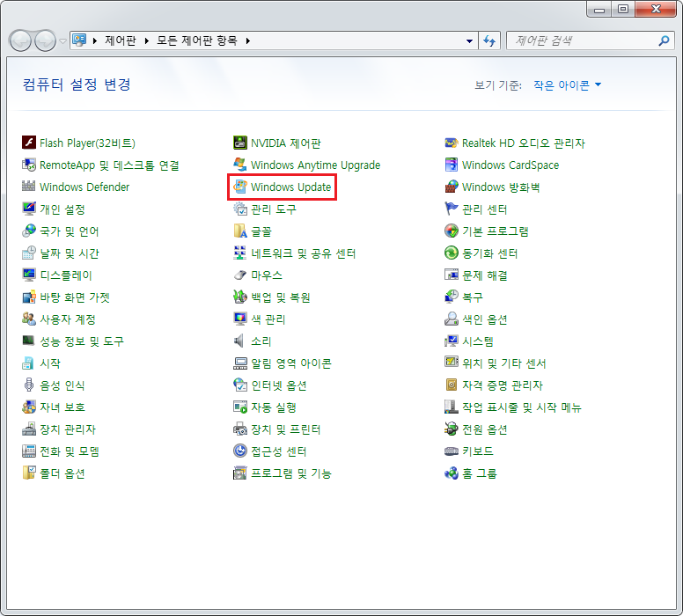683x616 pixels.
Task: Open the 사용자 계정 icon
Action: pyautogui.click(x=29, y=319)
